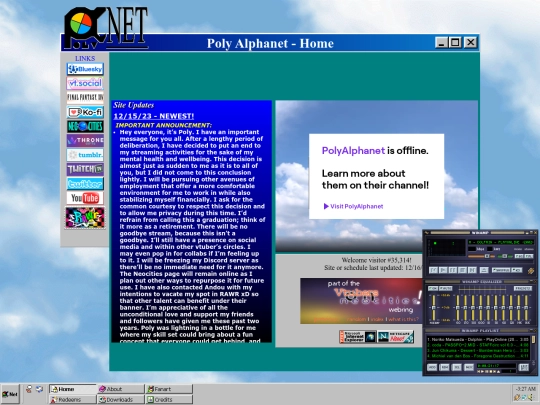The height and width of the screenshot is (405, 540).
Task: Toggle the equalizer ON button
Action: pos(433,288)
